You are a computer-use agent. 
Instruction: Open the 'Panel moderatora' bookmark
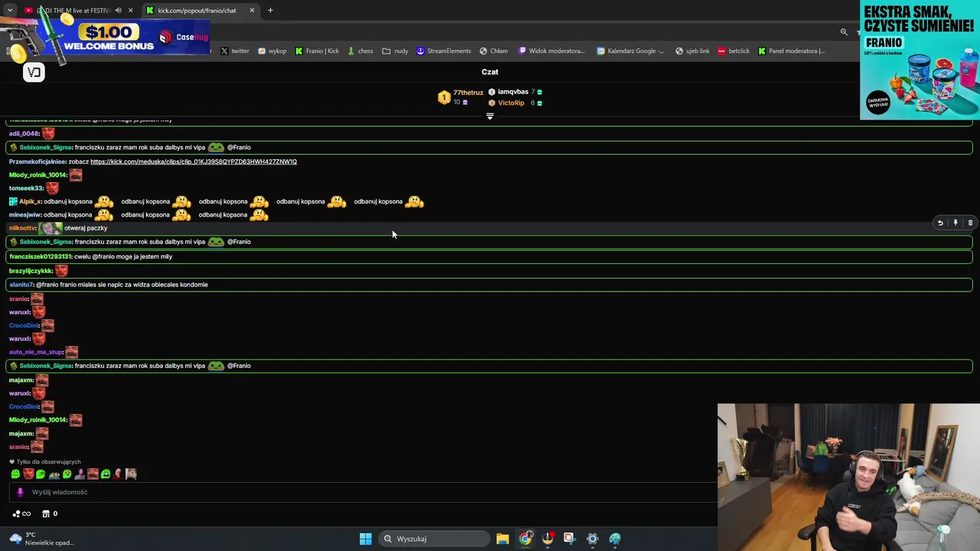(x=792, y=51)
